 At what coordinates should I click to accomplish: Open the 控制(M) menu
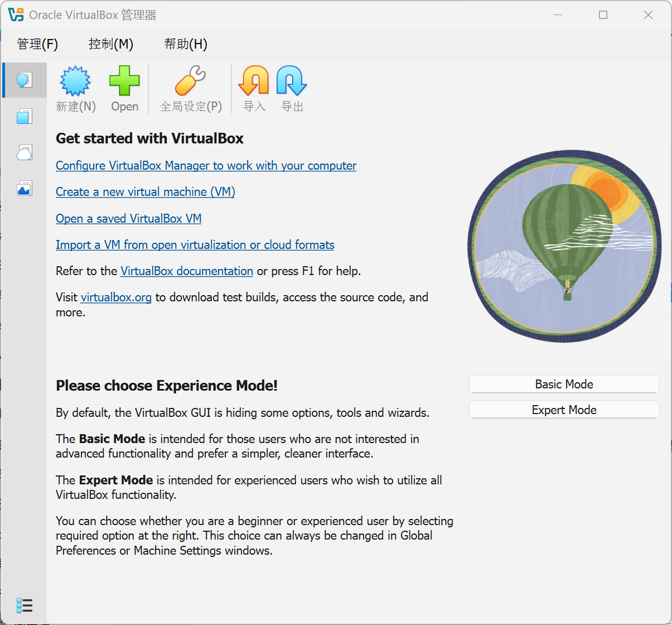tap(111, 44)
